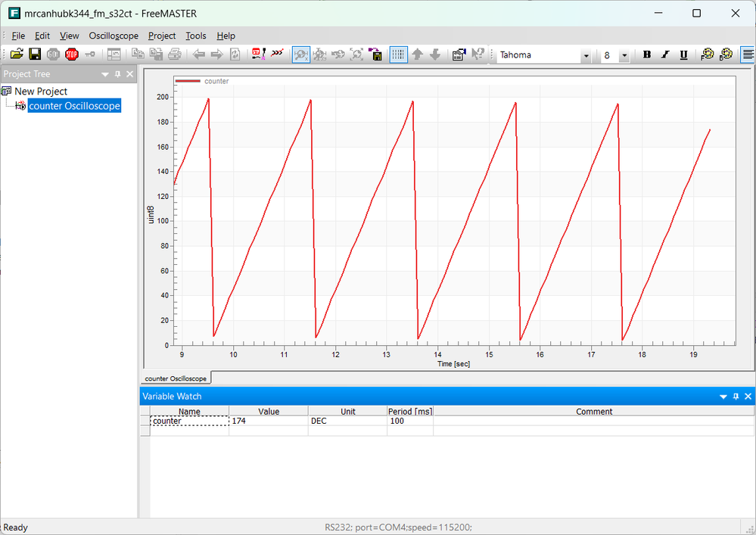Open background color palette icon
Viewport: 756px width, 535px height.
tap(726, 54)
